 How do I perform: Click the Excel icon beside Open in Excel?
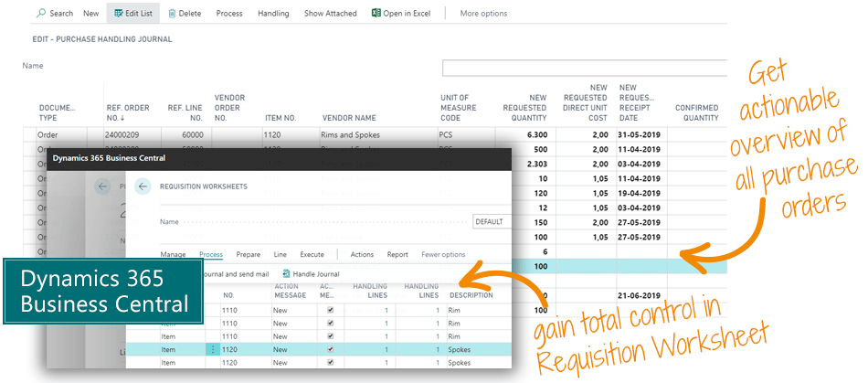(x=376, y=13)
